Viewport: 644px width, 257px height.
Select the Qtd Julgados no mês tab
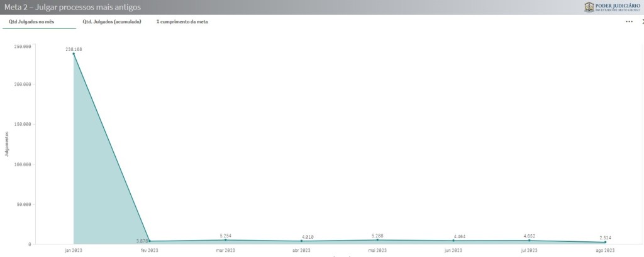point(31,21)
